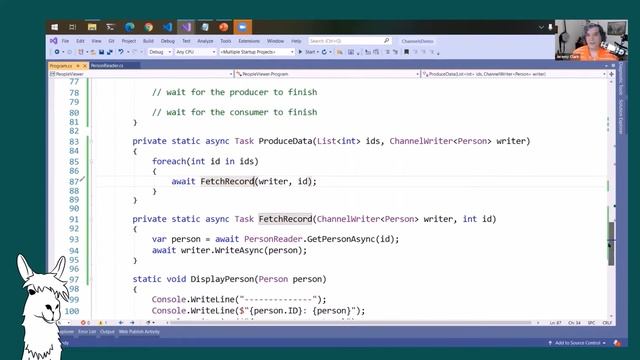The image size is (640, 360).
Task: Open the Window menu
Action: [276, 41]
